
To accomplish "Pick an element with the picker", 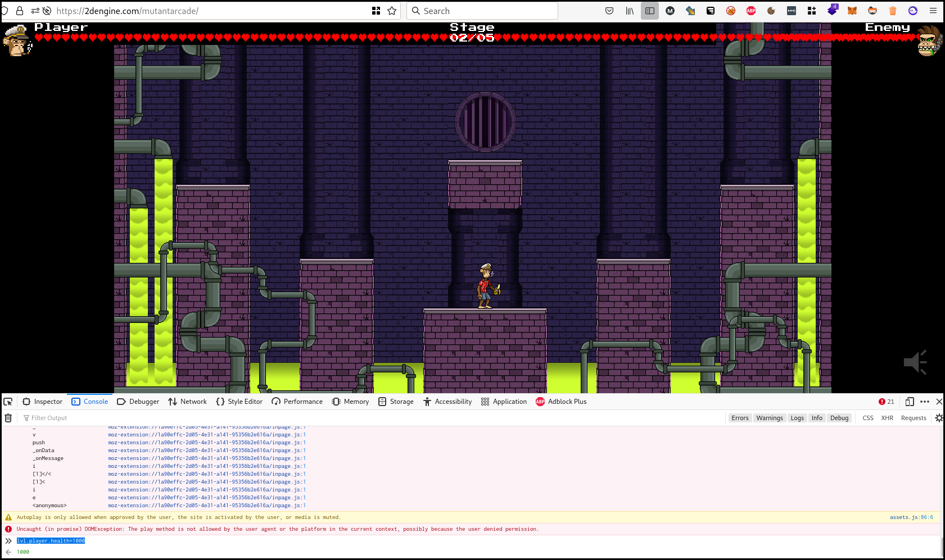I will point(8,402).
